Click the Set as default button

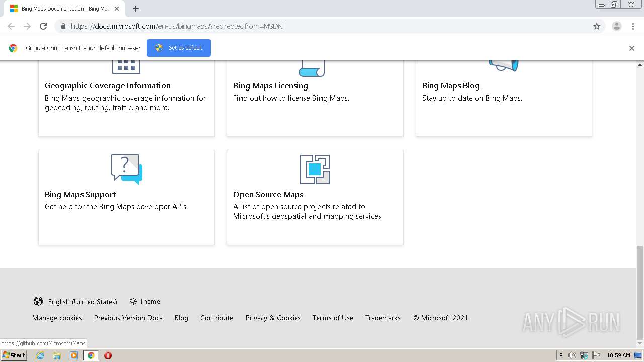(179, 48)
